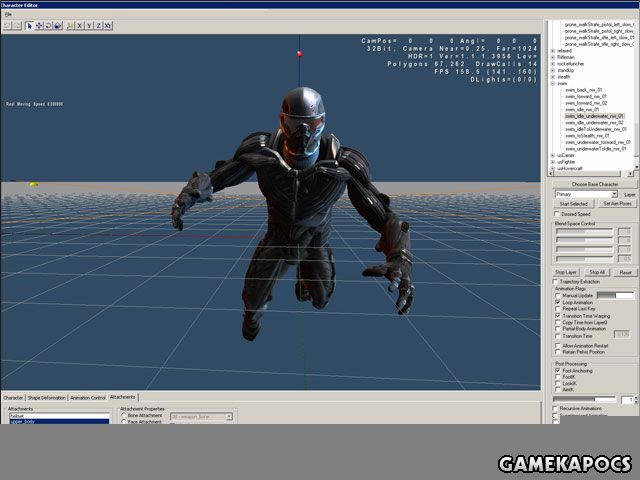The image size is (640, 480).
Task: Select swim_forward_nw_02 animation
Action: [586, 103]
